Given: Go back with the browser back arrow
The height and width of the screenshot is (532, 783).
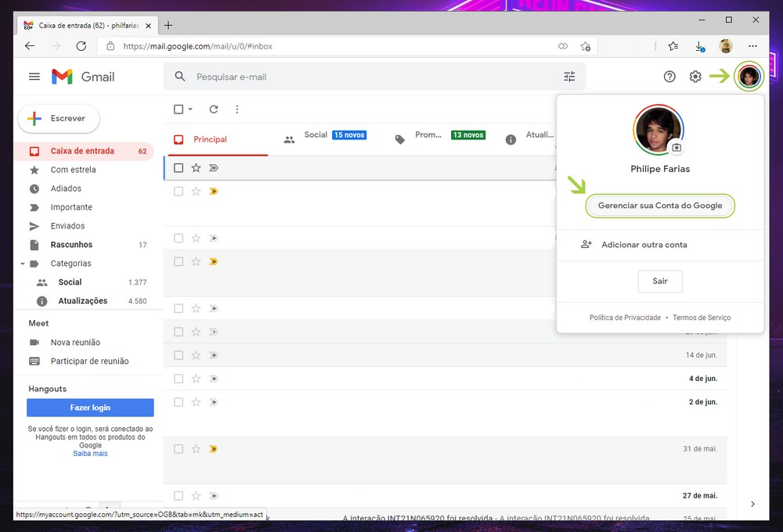Looking at the screenshot, I should (30, 46).
